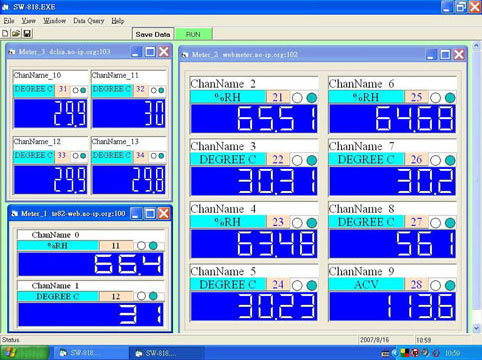482x360 pixels.
Task: Select the white radio for ChanName 6
Action: (x=435, y=98)
